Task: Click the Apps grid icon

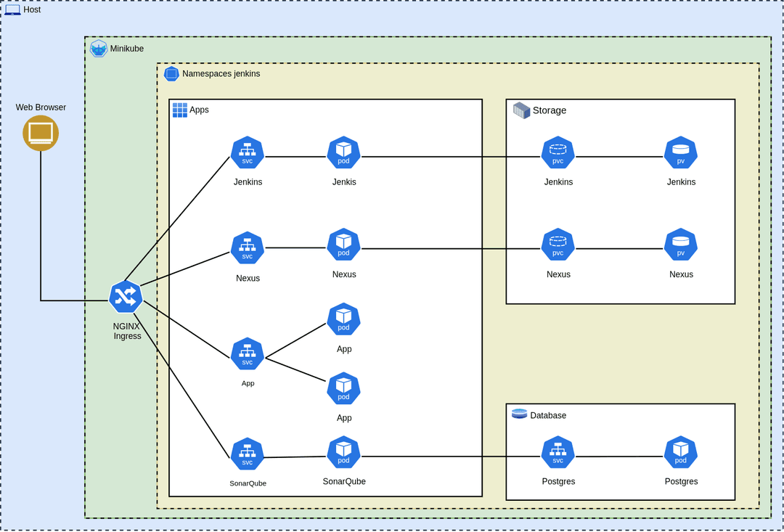Action: [180, 110]
